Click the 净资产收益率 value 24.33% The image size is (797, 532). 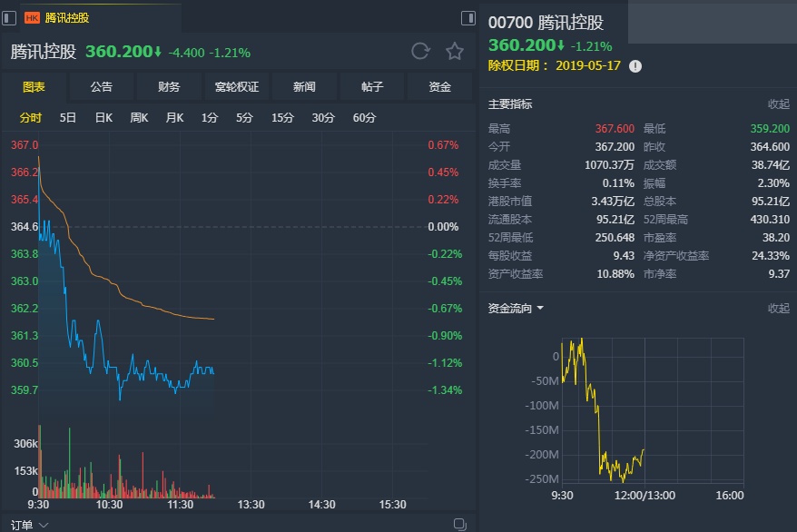point(771,256)
